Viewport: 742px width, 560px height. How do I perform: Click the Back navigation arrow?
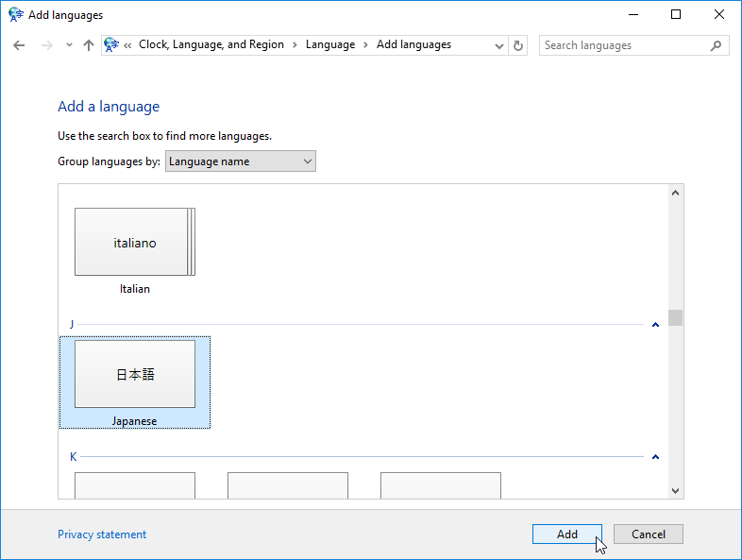(20, 45)
